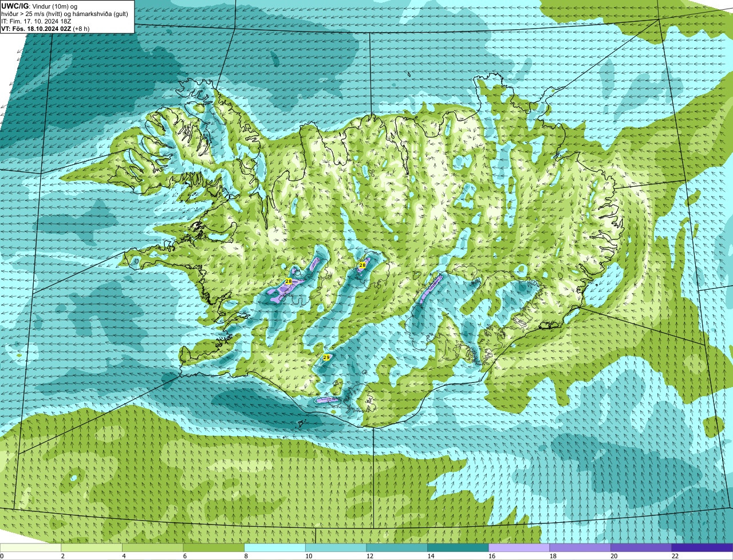Select the 14–16 m/s dark teal swatch
Image resolution: width=733 pixels, height=560 pixels.
coord(458,547)
